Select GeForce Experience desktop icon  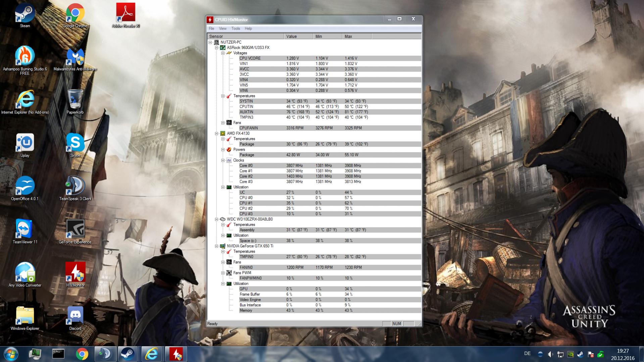pos(75,231)
